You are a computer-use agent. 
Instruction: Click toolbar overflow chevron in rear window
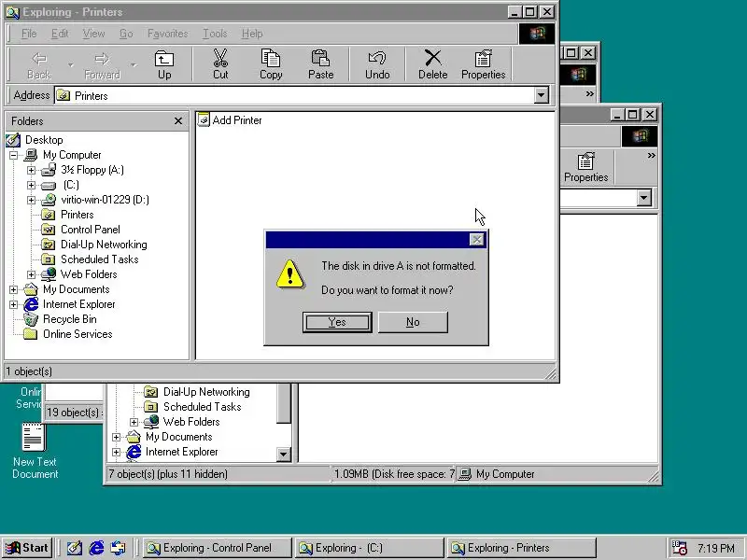[651, 156]
